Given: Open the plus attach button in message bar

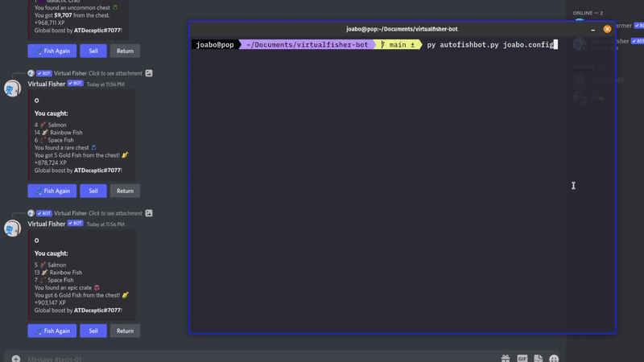Looking at the screenshot, I should 15,359.
